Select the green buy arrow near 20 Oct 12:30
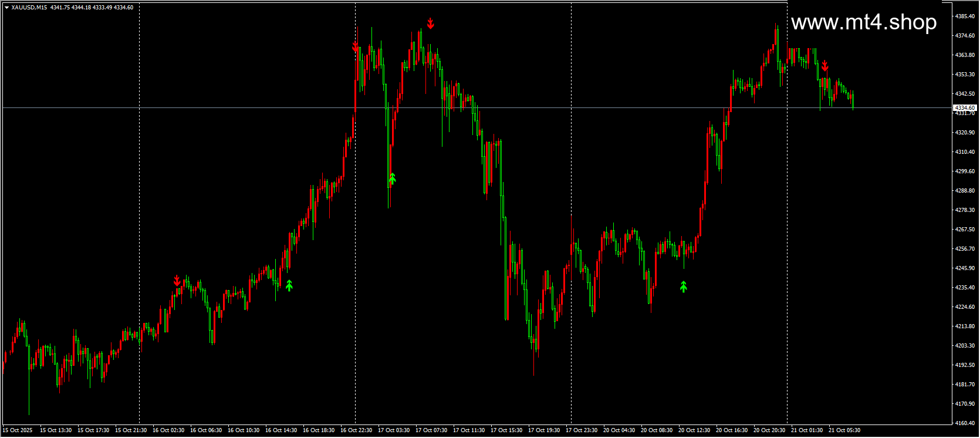980x438 pixels. point(684,287)
